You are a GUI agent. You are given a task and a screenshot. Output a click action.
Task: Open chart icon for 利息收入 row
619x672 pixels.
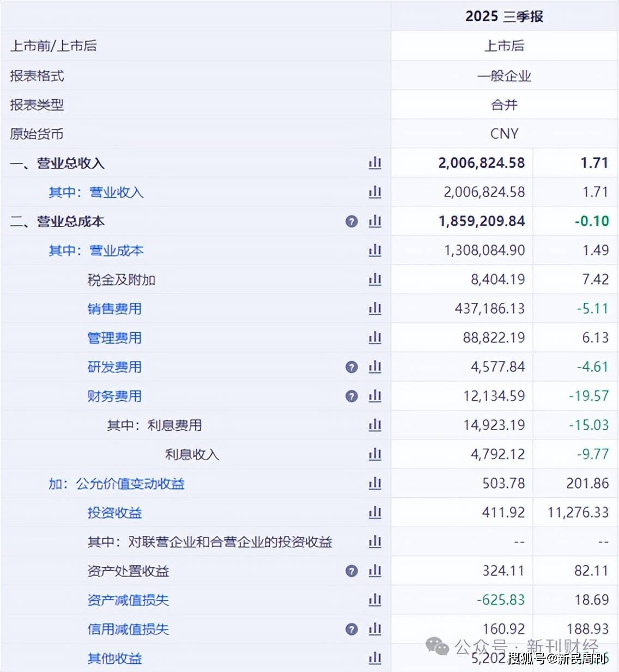(x=375, y=454)
